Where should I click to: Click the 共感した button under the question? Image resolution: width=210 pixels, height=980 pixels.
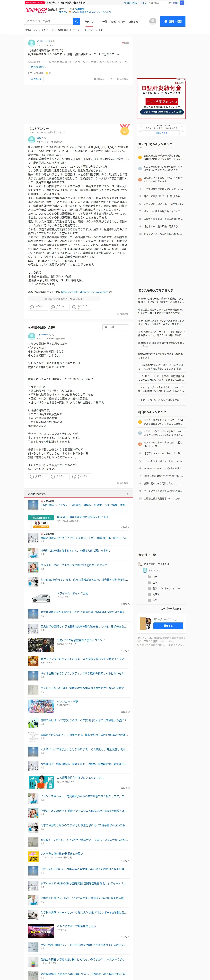36,79
